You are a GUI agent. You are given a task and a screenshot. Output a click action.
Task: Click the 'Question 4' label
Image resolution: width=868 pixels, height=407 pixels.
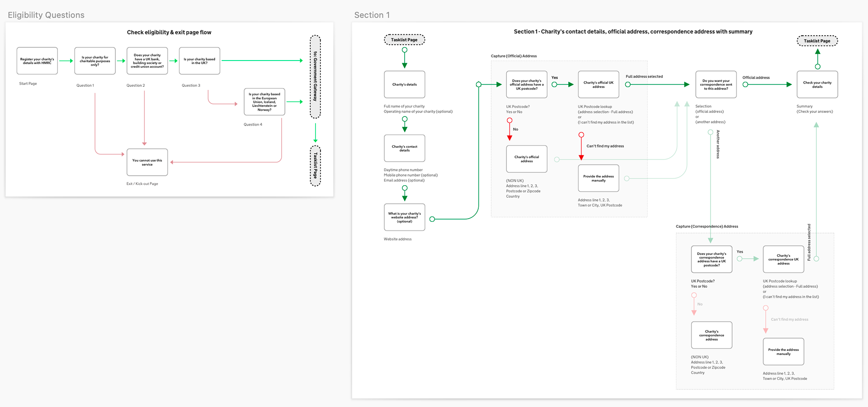coord(253,125)
